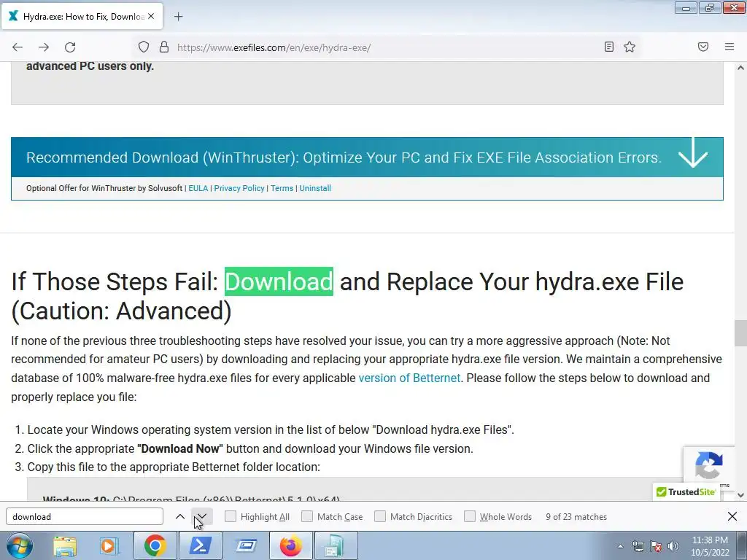The image size is (747, 560).
Task: Open the Windows Start menu
Action: point(19,545)
